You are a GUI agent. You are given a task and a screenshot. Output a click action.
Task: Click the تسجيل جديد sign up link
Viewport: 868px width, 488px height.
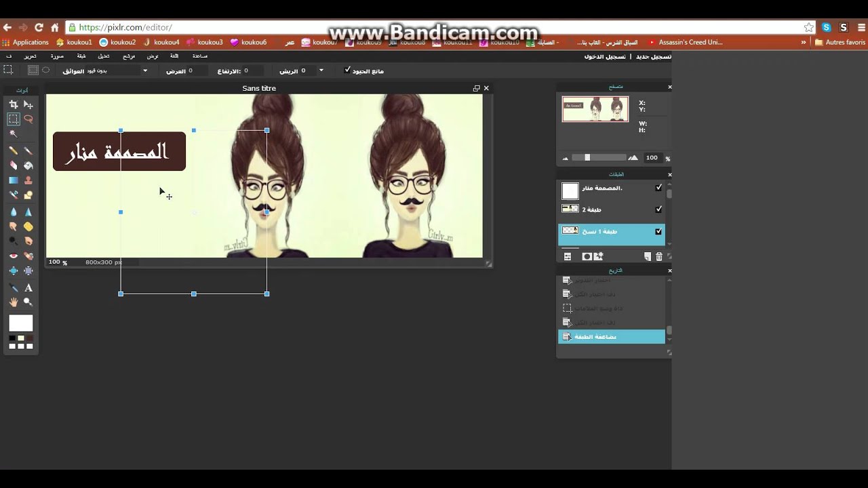653,56
